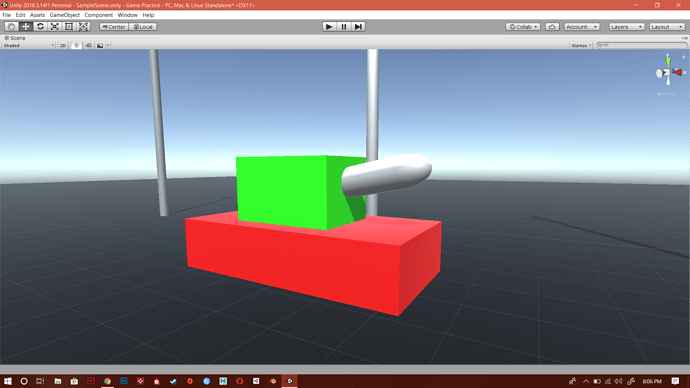The width and height of the screenshot is (690, 388).
Task: Click the Unity Editor taskbar icon
Action: (x=290, y=381)
